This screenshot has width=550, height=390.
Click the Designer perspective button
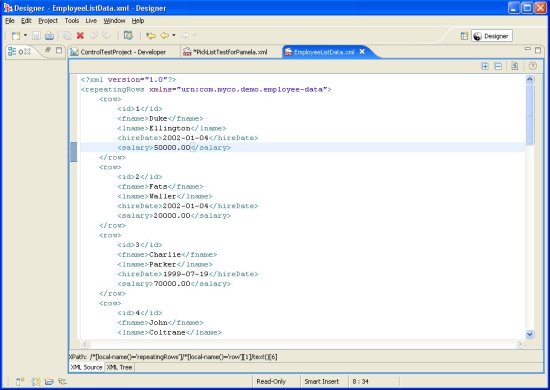[492, 36]
